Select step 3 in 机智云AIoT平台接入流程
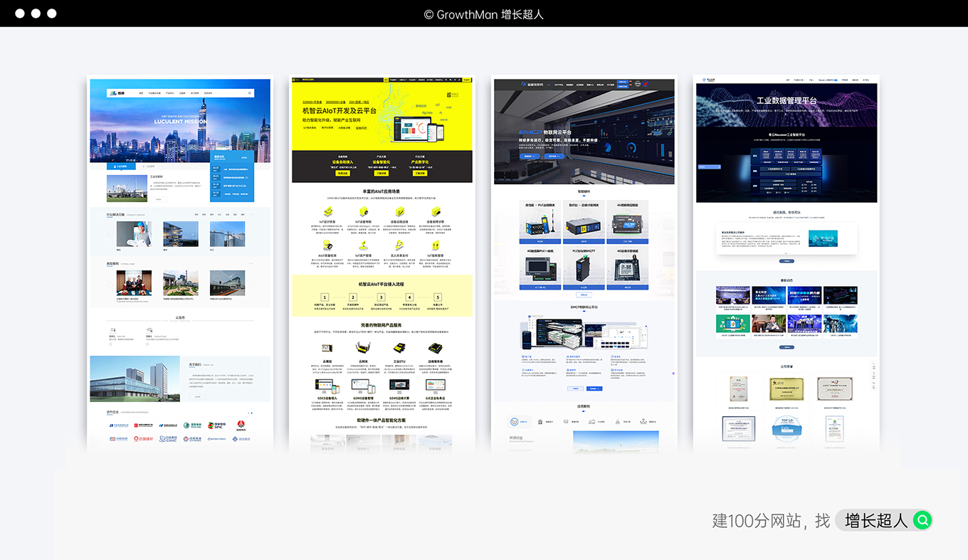Viewport: 968px width, 560px height. point(381,297)
